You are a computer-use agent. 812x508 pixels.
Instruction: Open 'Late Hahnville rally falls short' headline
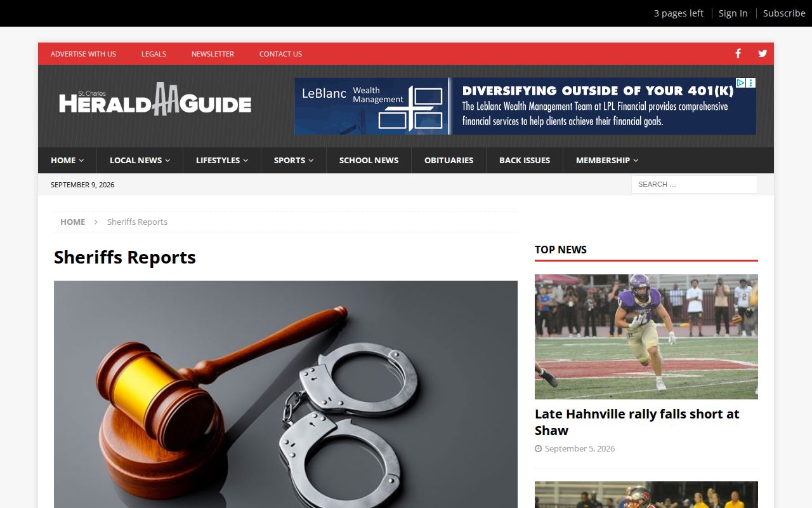pos(637,422)
